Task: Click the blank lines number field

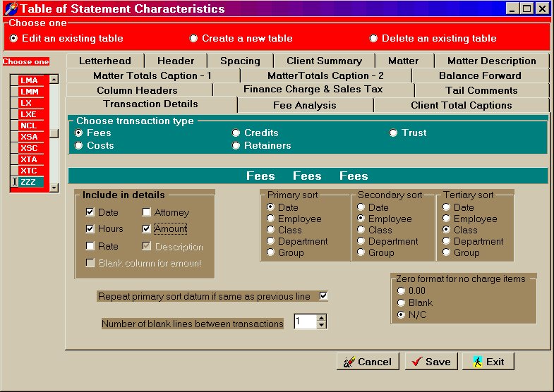Action: [x=305, y=322]
